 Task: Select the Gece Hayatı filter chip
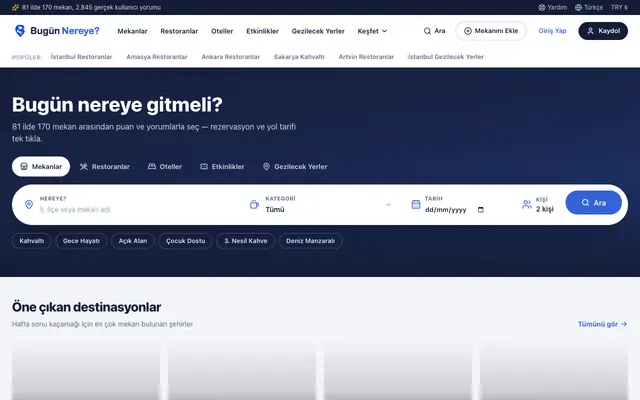[81, 241]
